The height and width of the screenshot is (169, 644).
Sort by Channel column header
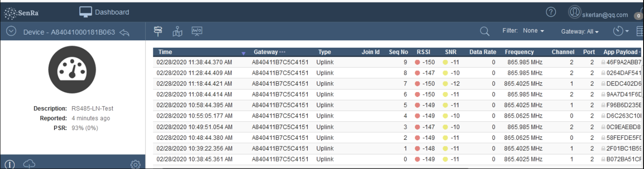point(563,52)
